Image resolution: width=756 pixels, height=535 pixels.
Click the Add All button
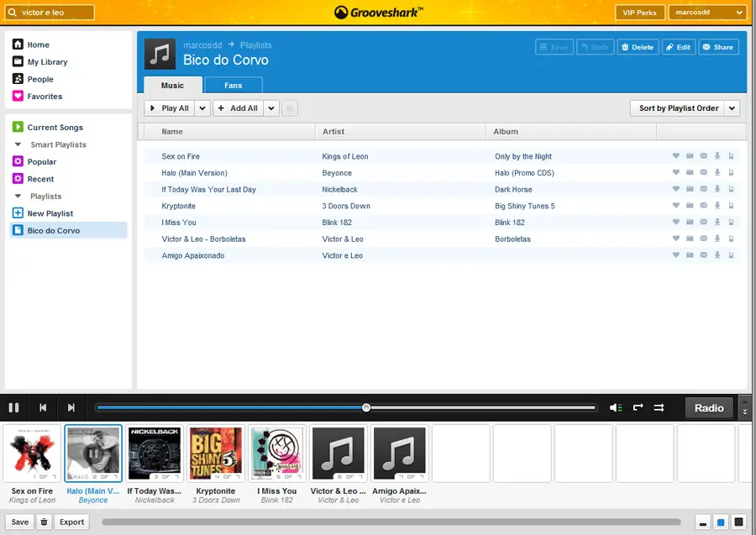point(239,108)
